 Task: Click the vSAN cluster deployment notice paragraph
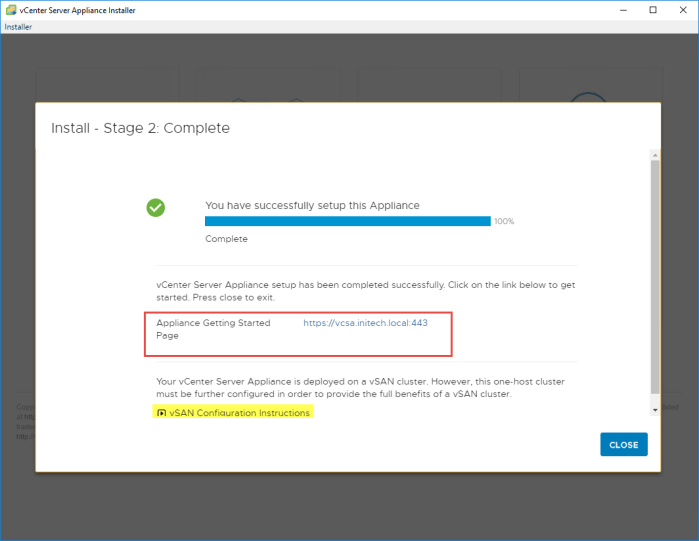[365, 387]
